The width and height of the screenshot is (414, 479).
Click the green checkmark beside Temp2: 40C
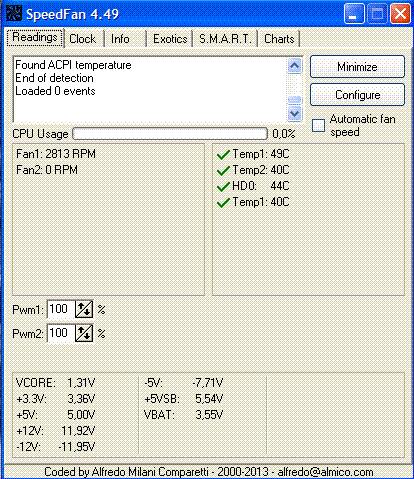tap(223, 170)
